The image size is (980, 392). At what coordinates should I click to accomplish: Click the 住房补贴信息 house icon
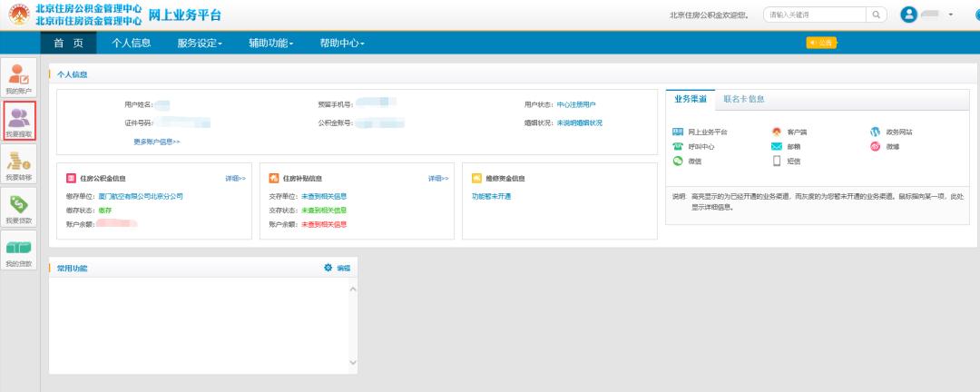[x=274, y=178]
